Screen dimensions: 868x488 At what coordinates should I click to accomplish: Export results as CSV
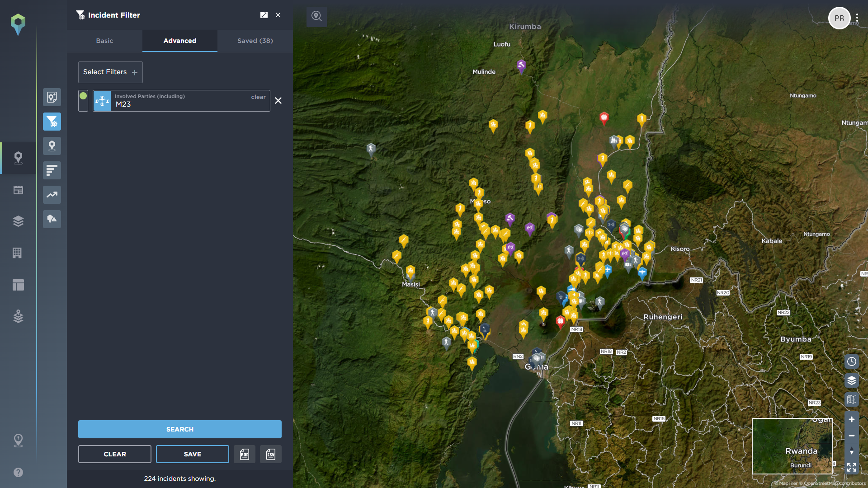(x=271, y=454)
